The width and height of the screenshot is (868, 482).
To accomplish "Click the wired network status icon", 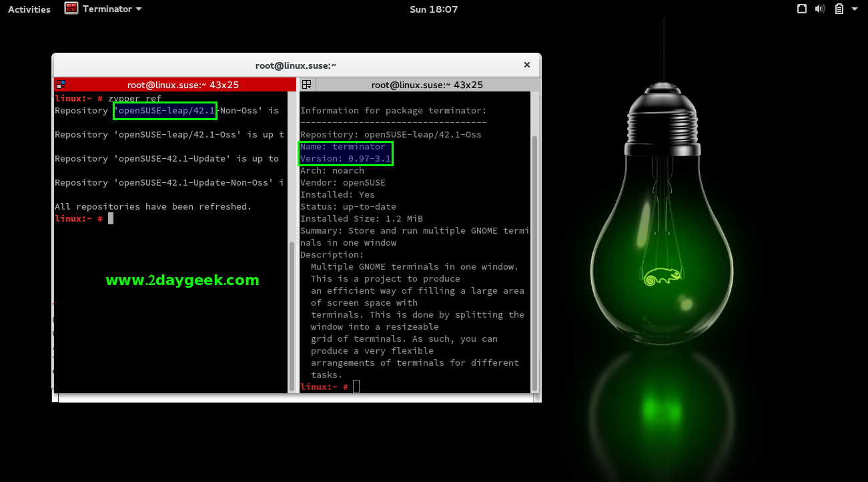I will (x=802, y=9).
